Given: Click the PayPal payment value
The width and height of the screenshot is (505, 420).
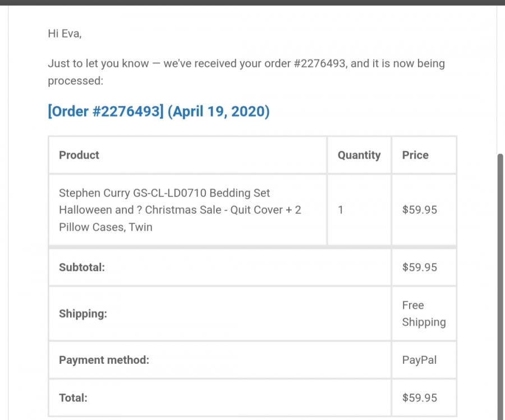Looking at the screenshot, I should pyautogui.click(x=419, y=360).
